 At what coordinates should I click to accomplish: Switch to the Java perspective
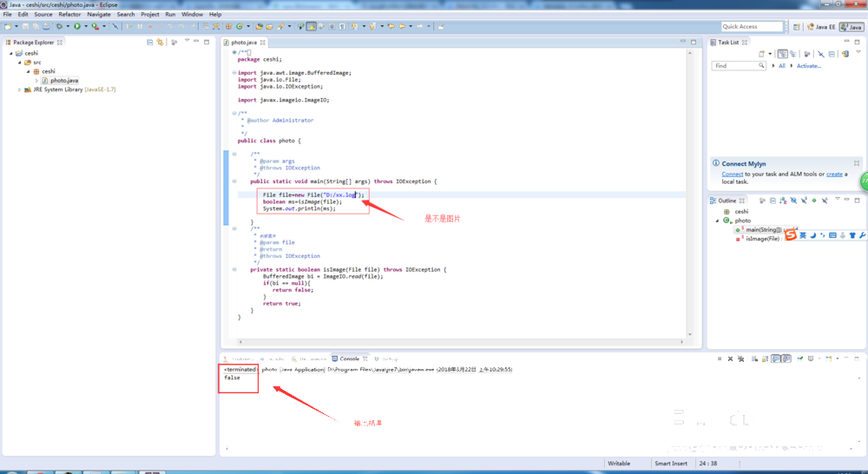pos(852,27)
